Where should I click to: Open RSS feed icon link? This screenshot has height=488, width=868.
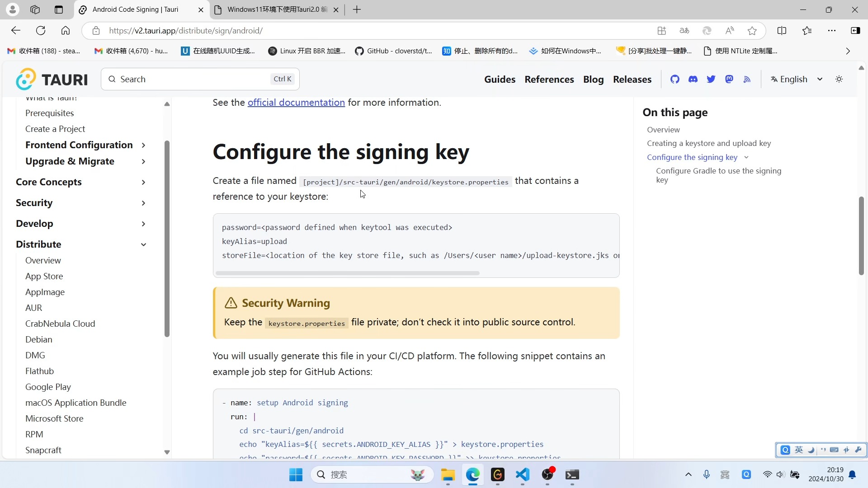(747, 79)
